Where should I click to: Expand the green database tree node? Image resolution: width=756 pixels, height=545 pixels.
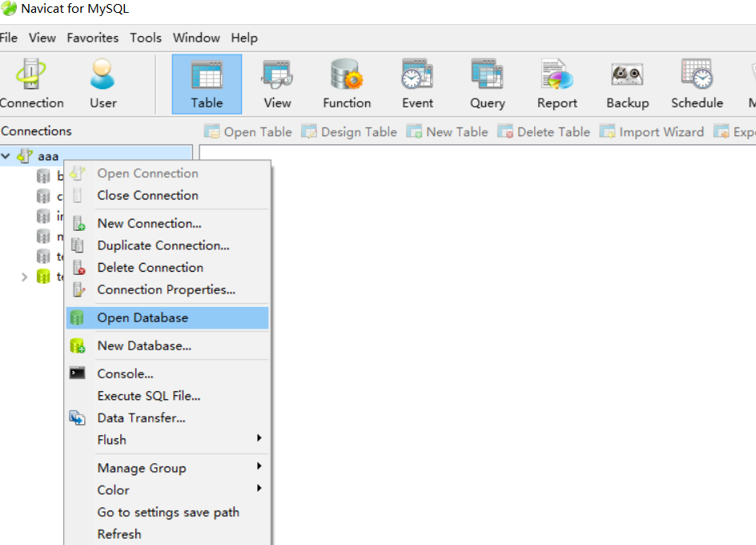tap(24, 277)
